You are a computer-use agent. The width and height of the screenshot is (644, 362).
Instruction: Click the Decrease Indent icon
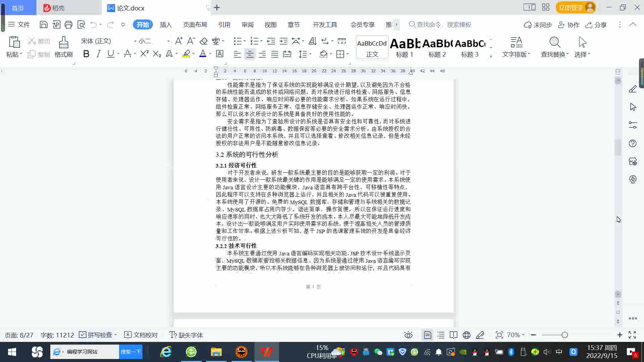[271, 41]
